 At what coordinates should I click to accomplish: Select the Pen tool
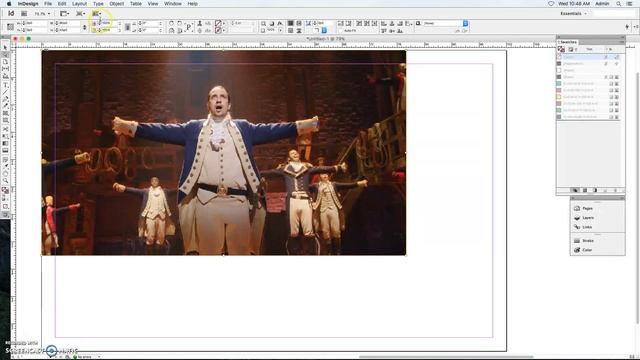click(x=5, y=99)
